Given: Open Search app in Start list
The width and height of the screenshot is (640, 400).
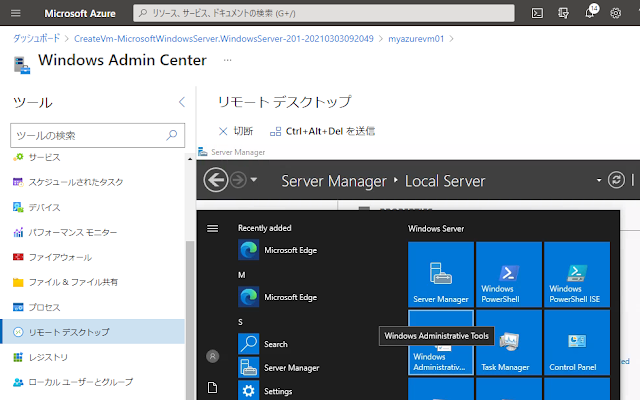Looking at the screenshot, I should [263, 344].
